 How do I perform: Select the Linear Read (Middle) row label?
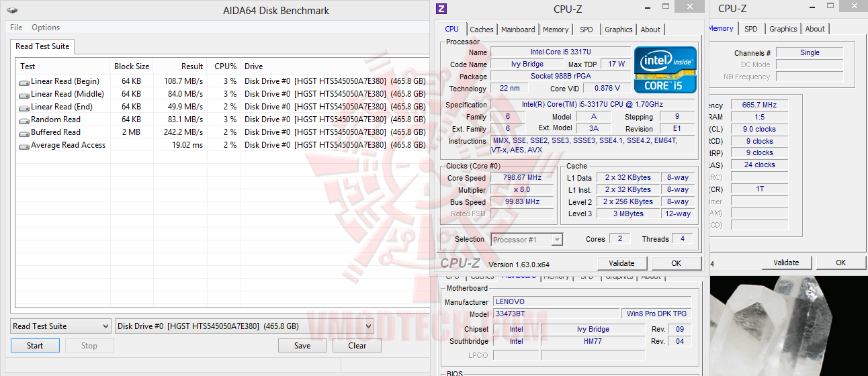pos(67,94)
